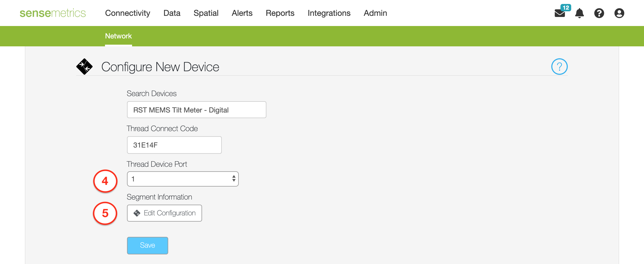
Task: Open the messages envelope icon
Action: click(559, 13)
